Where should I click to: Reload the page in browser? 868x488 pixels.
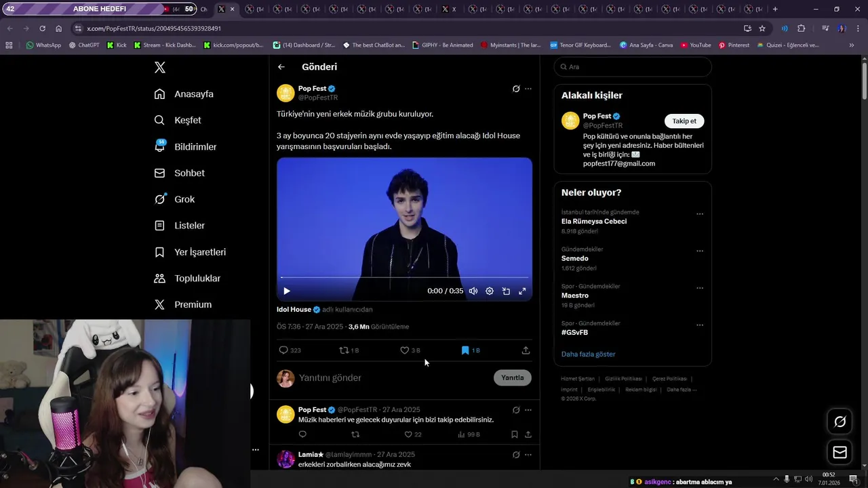tap(42, 28)
